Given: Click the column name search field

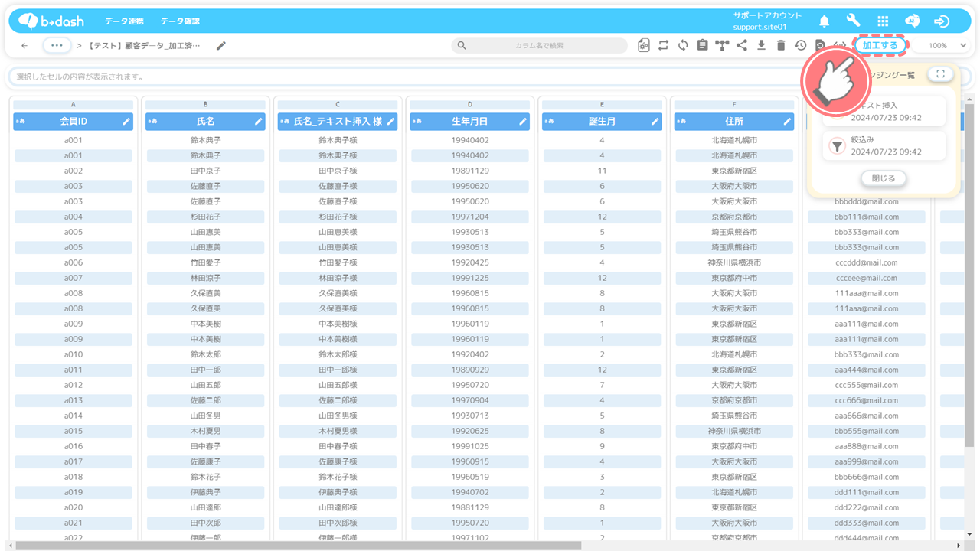Looking at the screenshot, I should (x=539, y=45).
